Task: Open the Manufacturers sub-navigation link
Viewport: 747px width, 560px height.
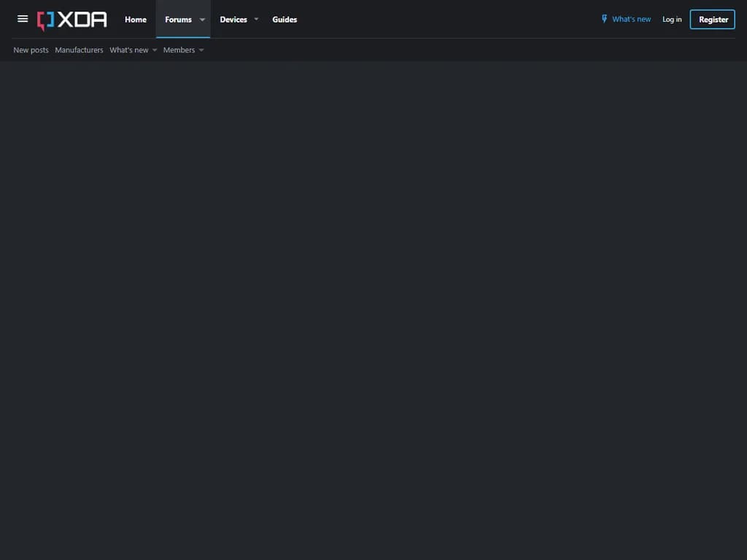Action: 79,50
